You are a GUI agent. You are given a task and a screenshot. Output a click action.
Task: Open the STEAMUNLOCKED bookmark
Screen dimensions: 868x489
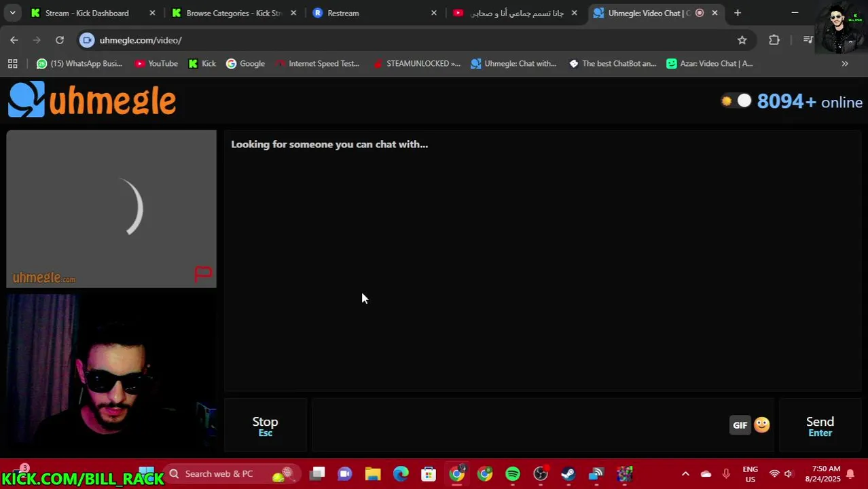tap(416, 63)
